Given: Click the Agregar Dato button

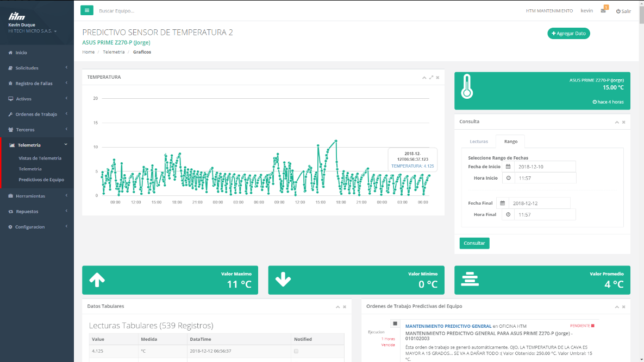Looking at the screenshot, I should pos(568,33).
